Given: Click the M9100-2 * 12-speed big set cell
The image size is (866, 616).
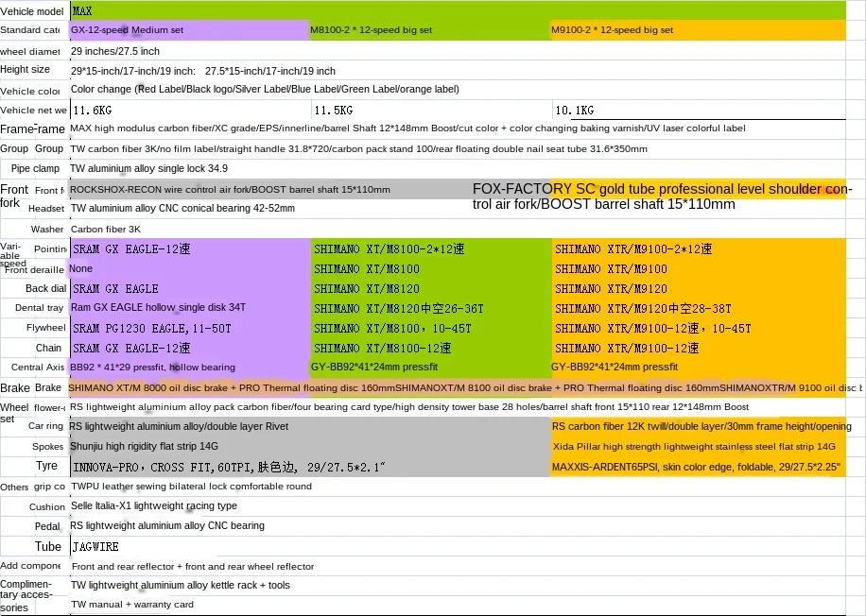Looking at the screenshot, I should [x=698, y=30].
